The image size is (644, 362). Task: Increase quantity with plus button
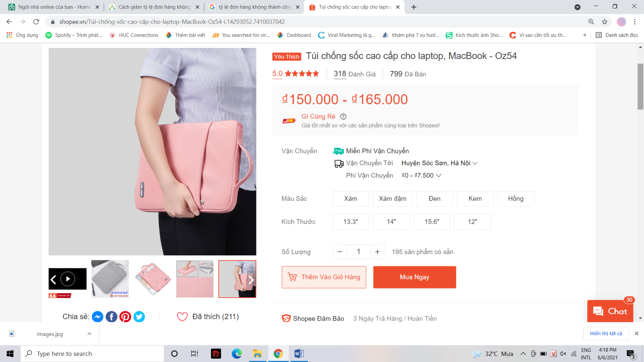point(378,252)
